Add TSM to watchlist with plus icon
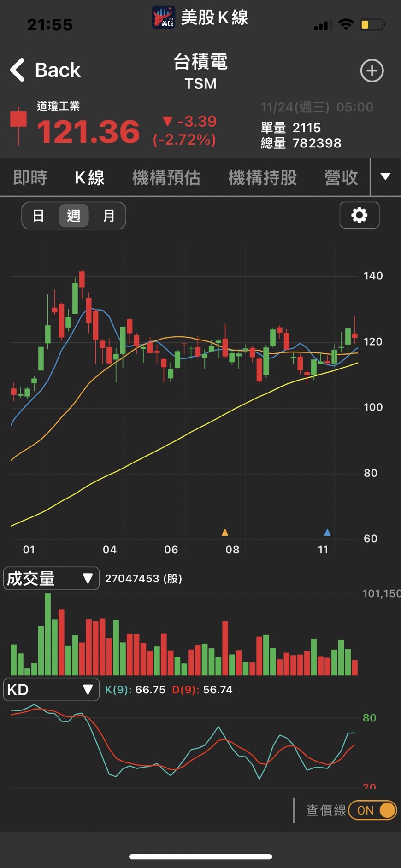 tap(372, 70)
